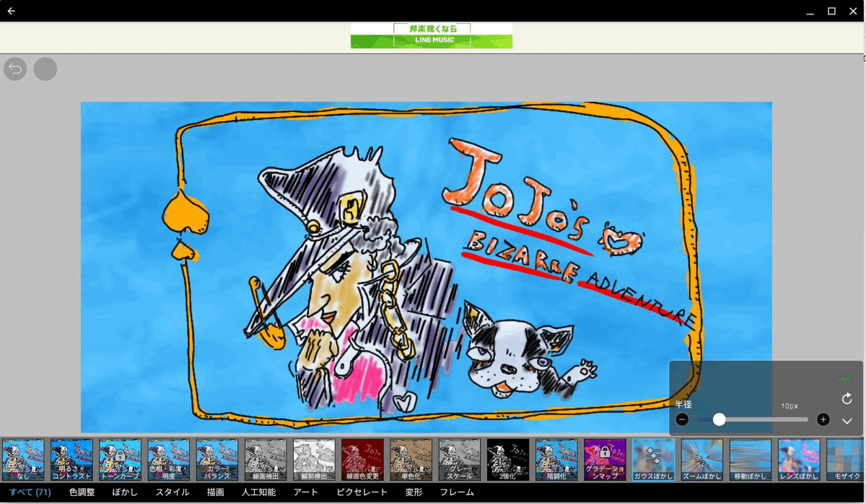Open the 変形 category tab
The image size is (866, 504).
click(x=414, y=492)
